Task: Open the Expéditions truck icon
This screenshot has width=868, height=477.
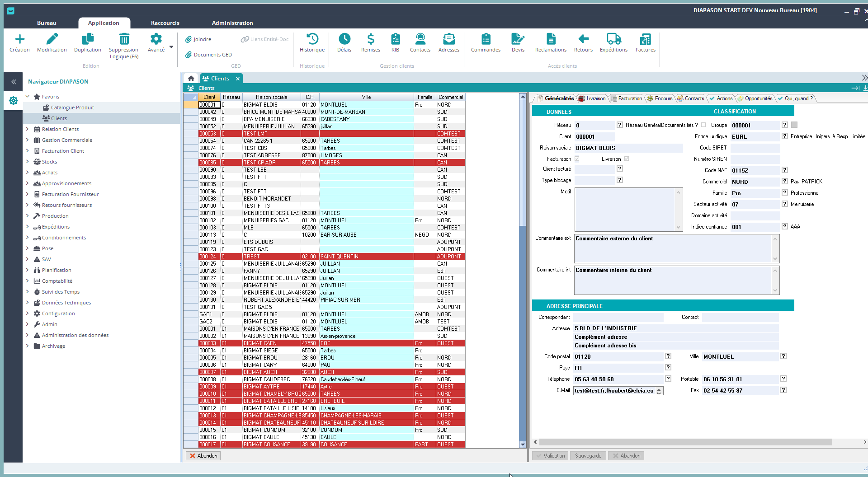Action: click(x=613, y=39)
